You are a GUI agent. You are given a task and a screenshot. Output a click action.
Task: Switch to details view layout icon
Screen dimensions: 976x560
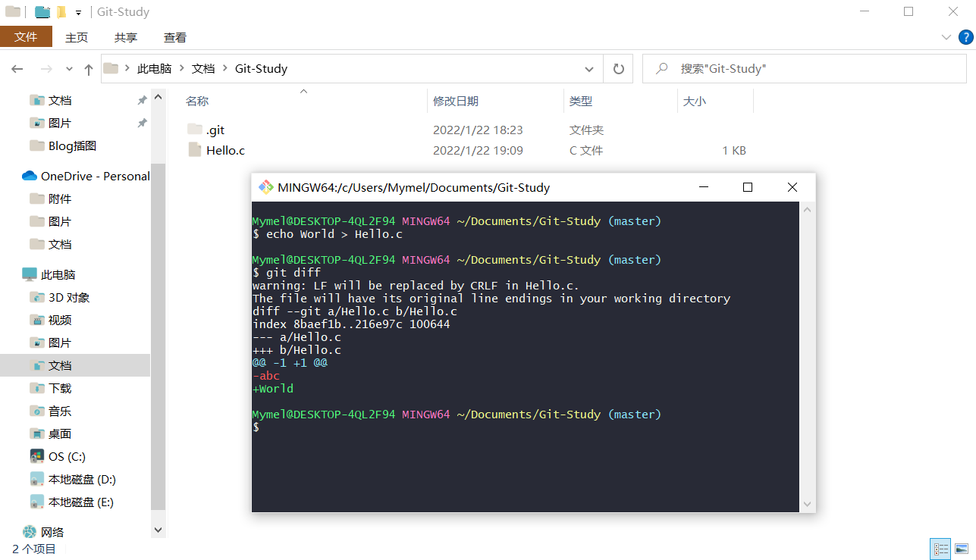(x=940, y=549)
